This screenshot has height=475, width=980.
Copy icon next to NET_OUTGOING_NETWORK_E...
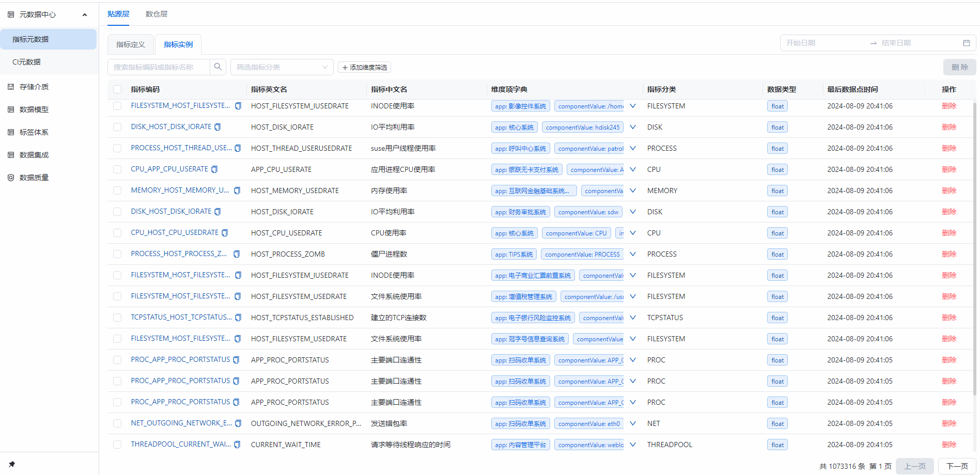tap(238, 423)
